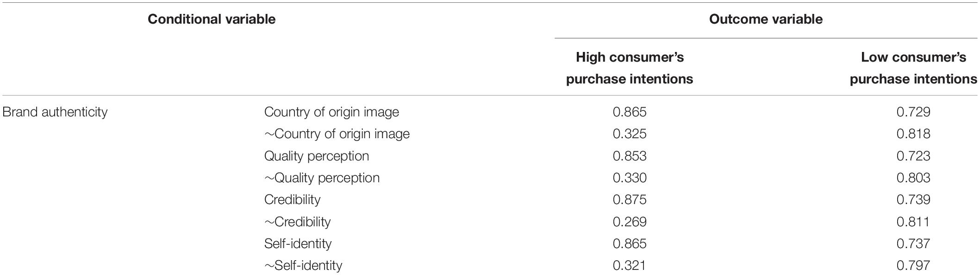Viewport: 980px width, 275px height.
Task: Click the Country of origin image label
Action: [x=331, y=112]
